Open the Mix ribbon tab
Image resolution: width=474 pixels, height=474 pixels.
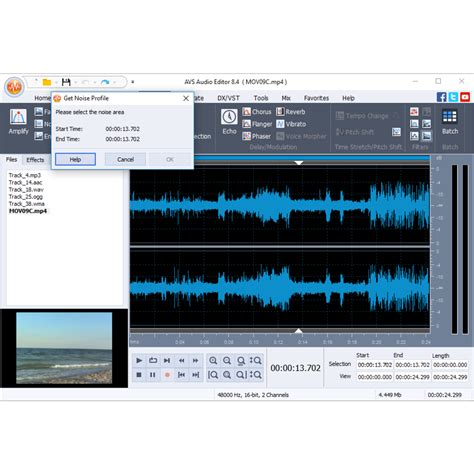pos(286,98)
